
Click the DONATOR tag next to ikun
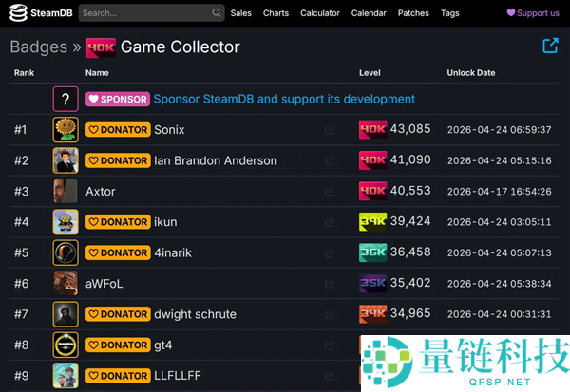(118, 222)
